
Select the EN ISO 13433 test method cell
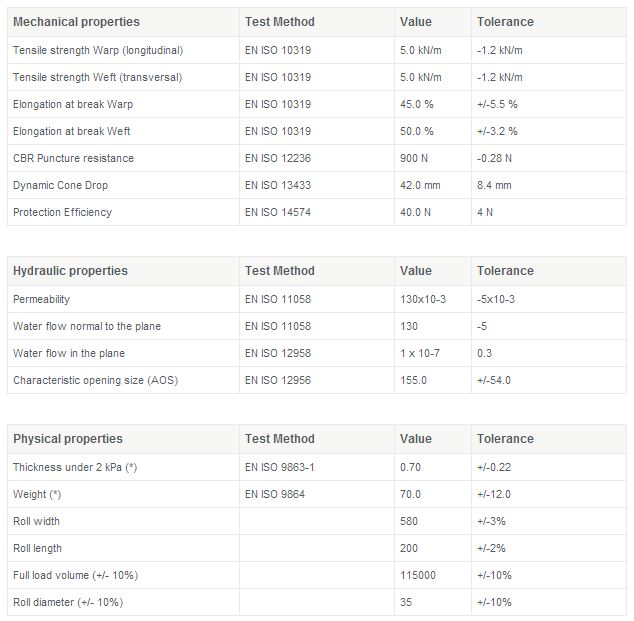tap(278, 185)
